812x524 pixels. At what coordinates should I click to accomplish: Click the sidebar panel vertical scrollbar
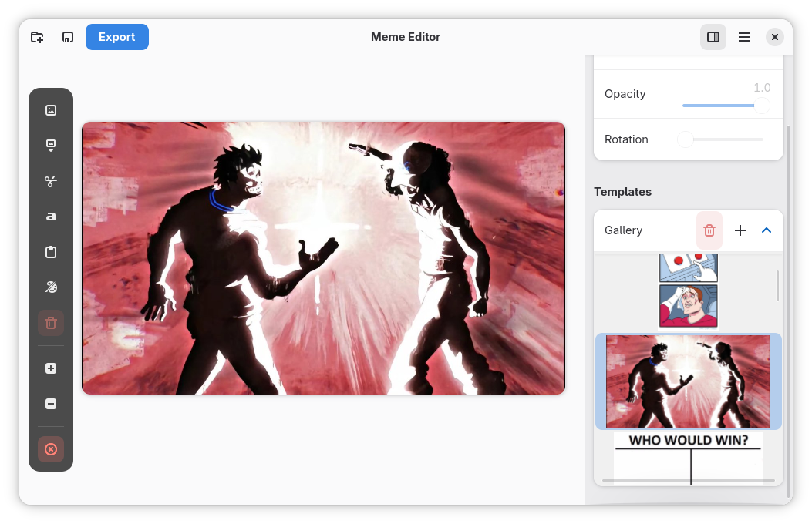788,311
